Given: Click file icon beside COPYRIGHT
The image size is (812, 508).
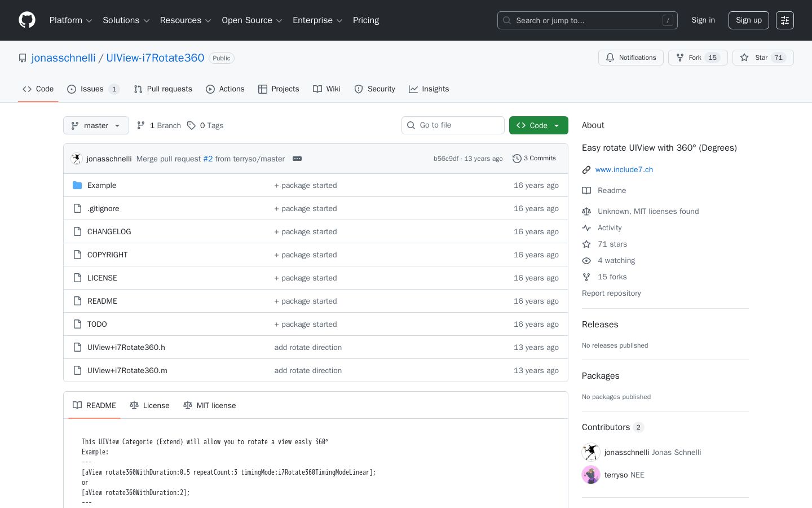Looking at the screenshot, I should 77,255.
